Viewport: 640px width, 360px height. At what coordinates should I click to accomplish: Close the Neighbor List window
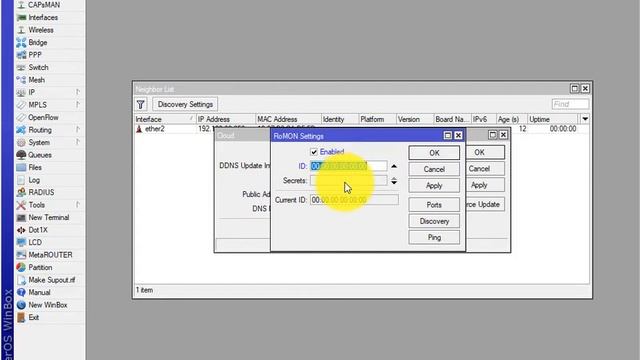tap(585, 89)
